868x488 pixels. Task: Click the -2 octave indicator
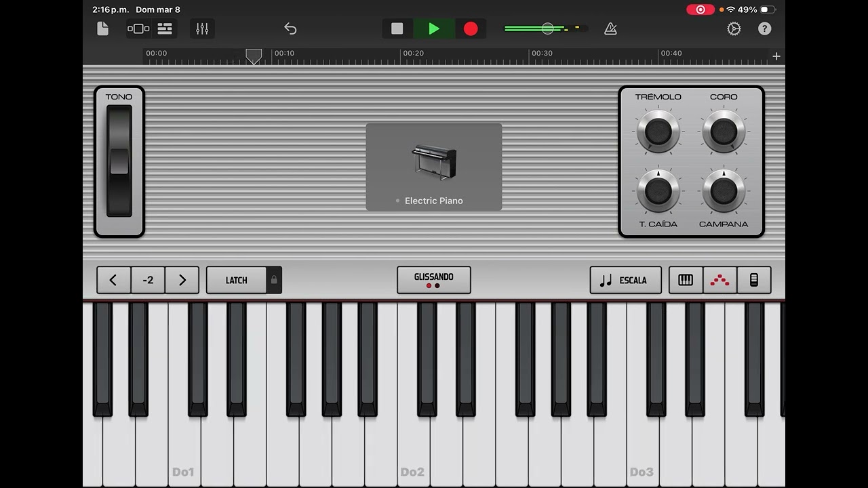point(148,280)
